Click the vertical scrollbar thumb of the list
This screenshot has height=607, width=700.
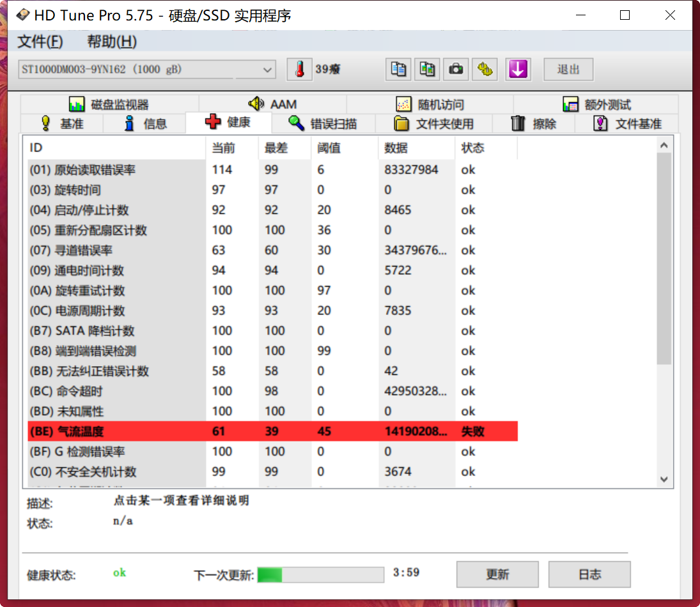pos(664,258)
